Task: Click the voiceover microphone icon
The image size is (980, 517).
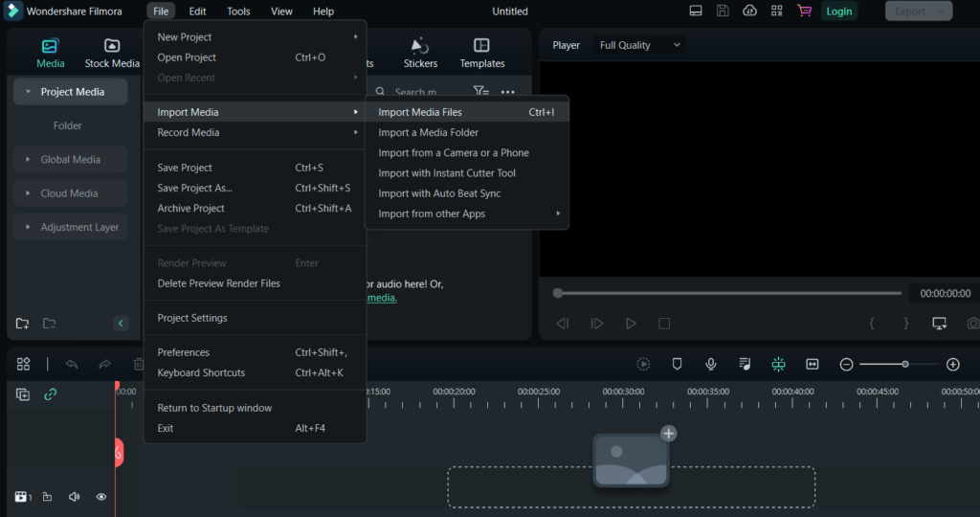Action: point(711,364)
